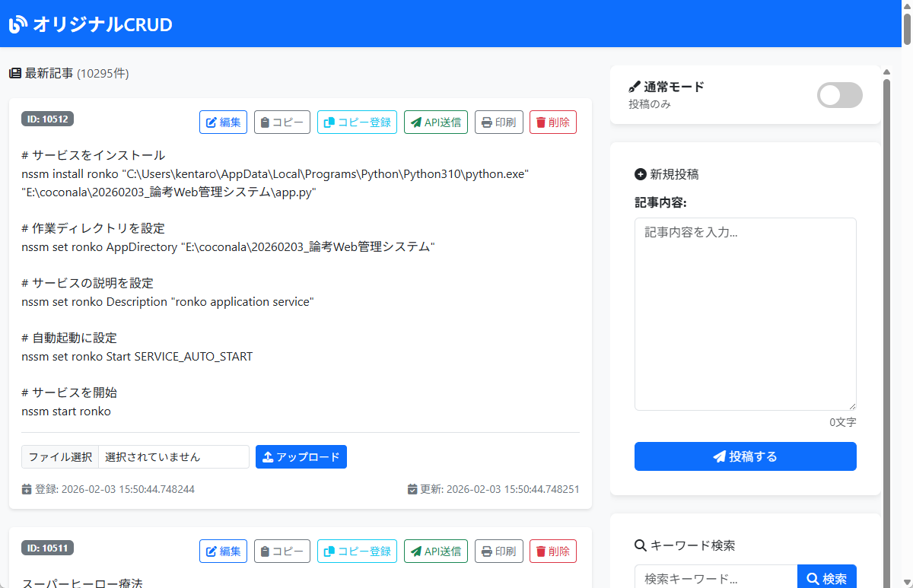Image resolution: width=913 pixels, height=588 pixels.
Task: Edit article ID 10511
Action: point(223,551)
